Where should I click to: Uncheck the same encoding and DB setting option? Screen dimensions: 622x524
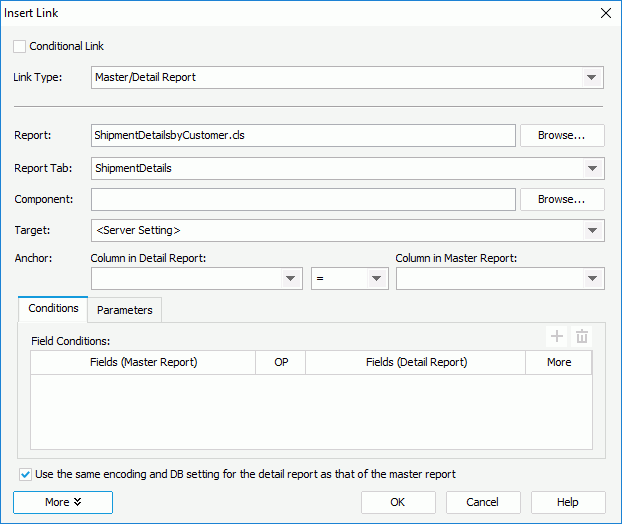[25, 474]
